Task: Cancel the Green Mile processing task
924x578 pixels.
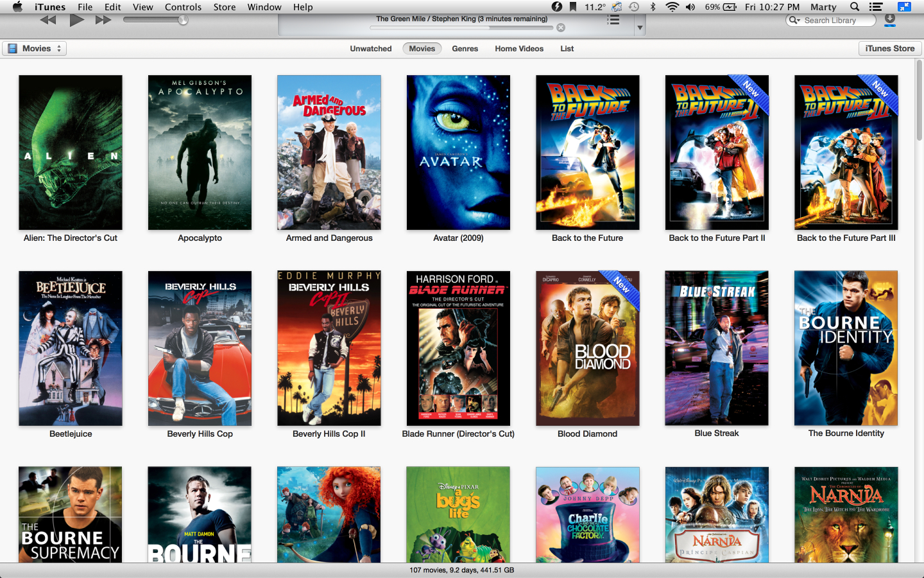Action: pos(561,28)
